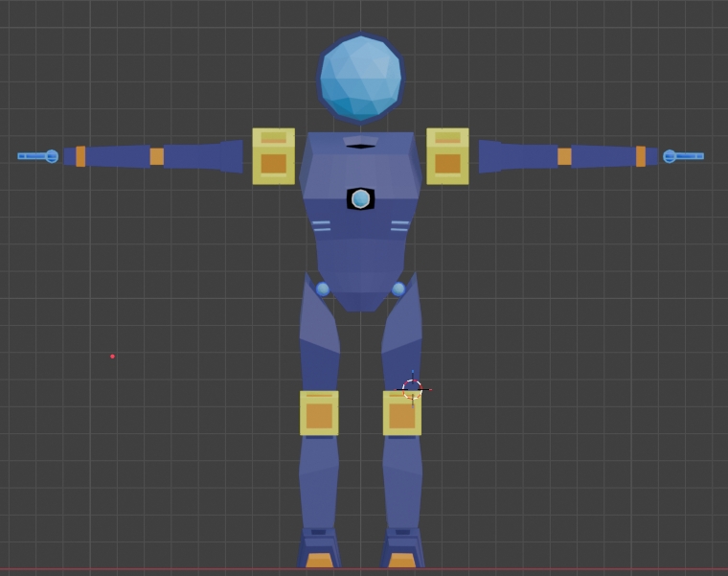Select the yellow shoulder pad on the left
Image resolution: width=728 pixels, height=576 pixels.
click(273, 156)
